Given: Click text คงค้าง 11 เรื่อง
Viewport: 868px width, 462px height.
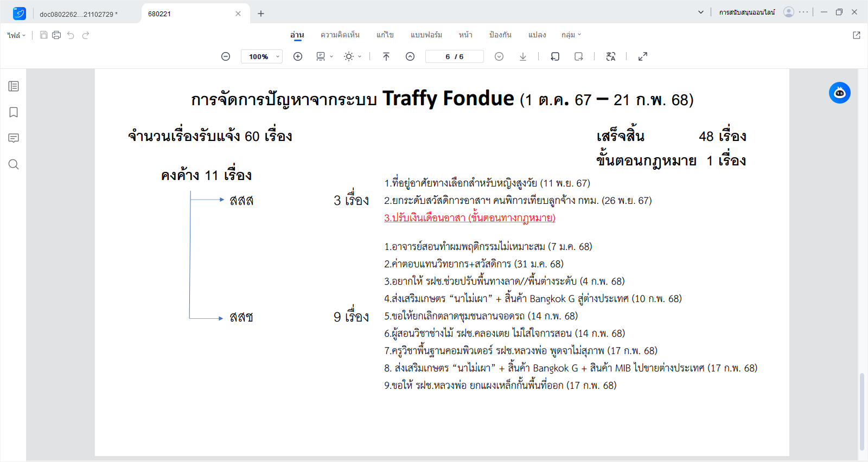Looking at the screenshot, I should pos(206,175).
